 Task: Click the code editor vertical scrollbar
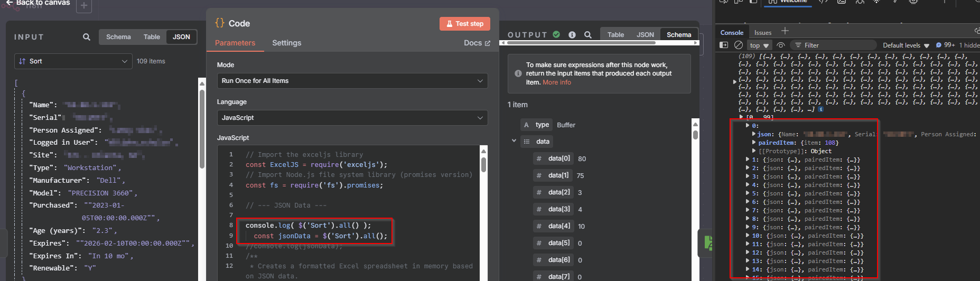483,164
